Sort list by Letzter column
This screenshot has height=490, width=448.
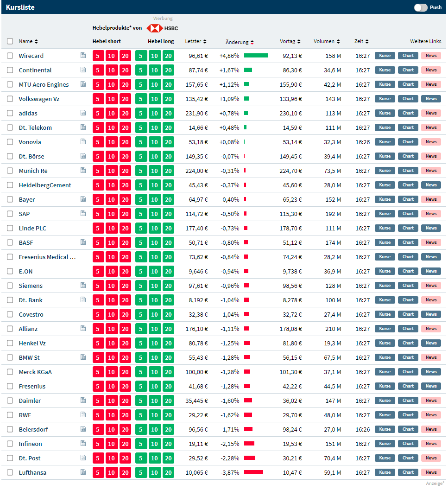click(196, 41)
